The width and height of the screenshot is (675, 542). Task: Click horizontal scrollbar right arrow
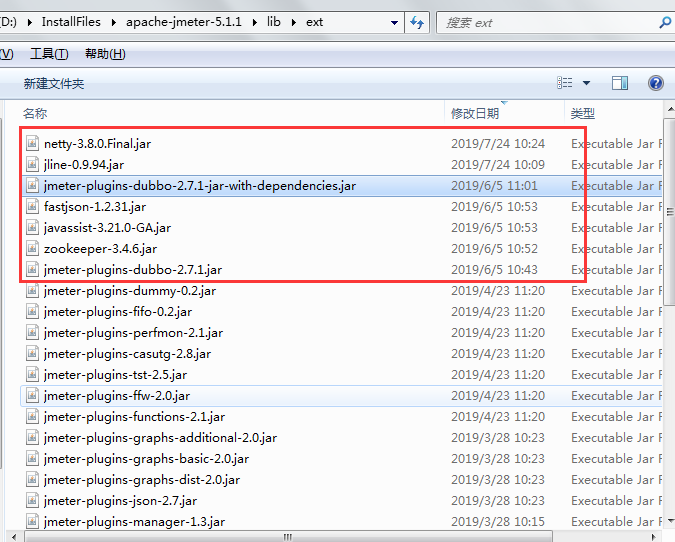click(653, 537)
